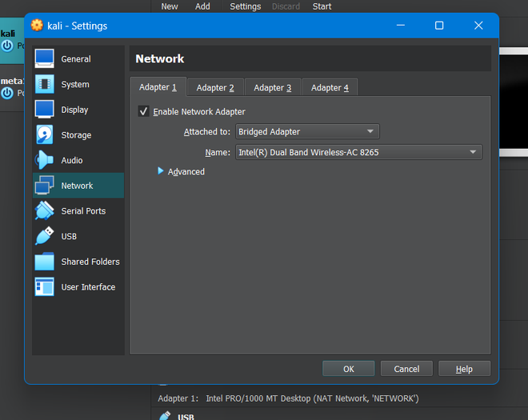Open the USB settings icon
Viewport: 528px width, 420px height.
tap(45, 236)
